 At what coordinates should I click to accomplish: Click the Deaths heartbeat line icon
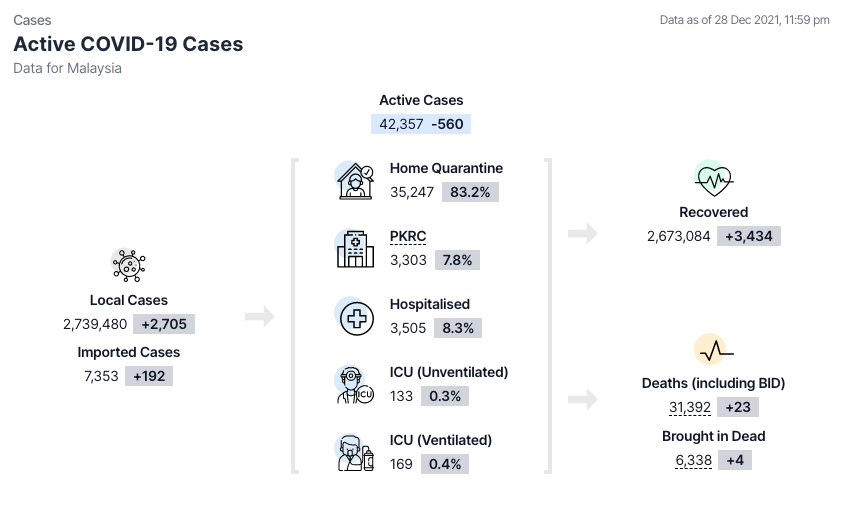pyautogui.click(x=713, y=352)
